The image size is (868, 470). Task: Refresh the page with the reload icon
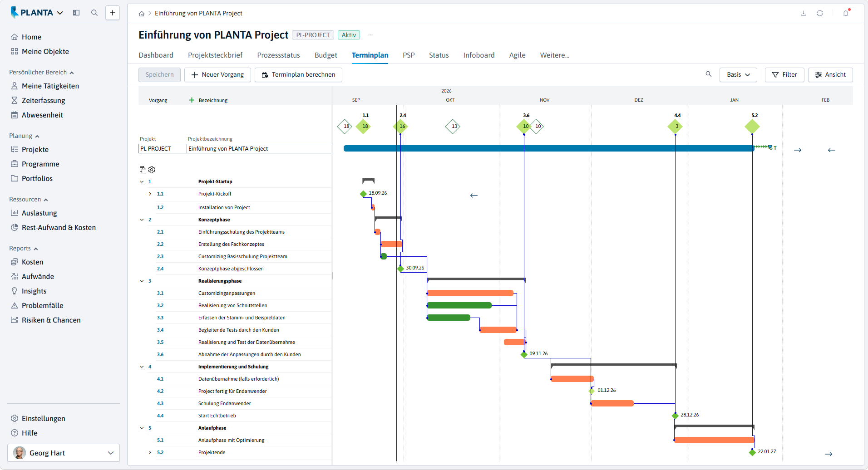coord(820,13)
